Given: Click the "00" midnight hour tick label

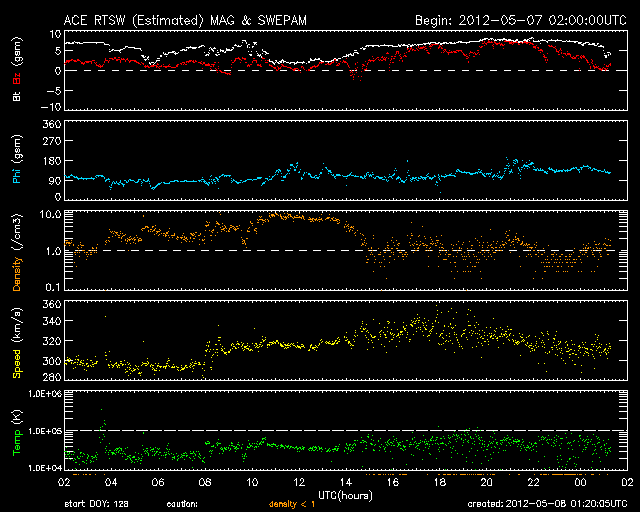Looking at the screenshot, I should coord(580,483).
